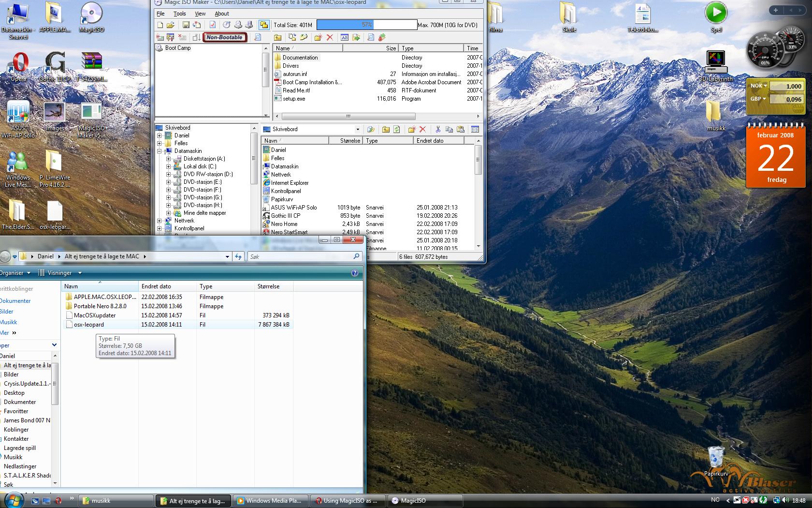Expand the Daniel node in MagicISO tree

(159, 135)
